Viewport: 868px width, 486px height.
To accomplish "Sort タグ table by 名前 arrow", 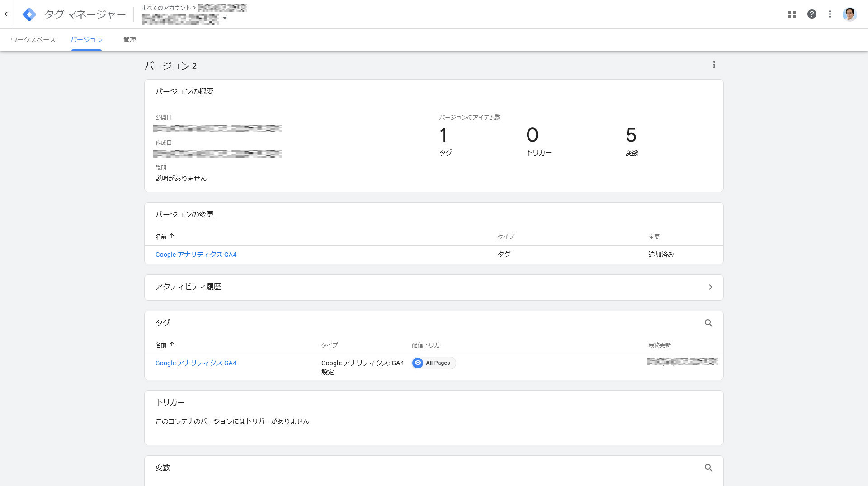I will point(172,344).
